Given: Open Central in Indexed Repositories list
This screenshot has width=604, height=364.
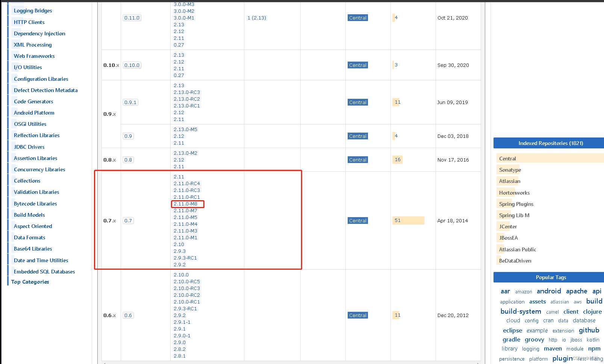Looking at the screenshot, I should tap(507, 159).
